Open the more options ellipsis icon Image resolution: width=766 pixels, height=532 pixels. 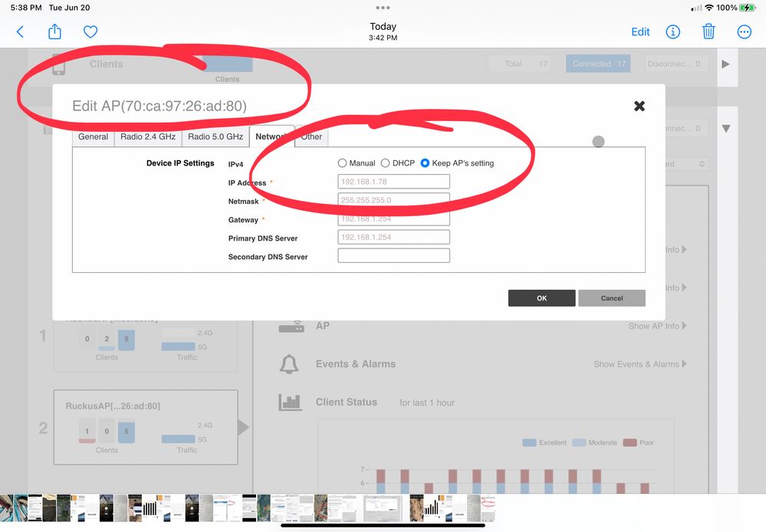point(744,31)
